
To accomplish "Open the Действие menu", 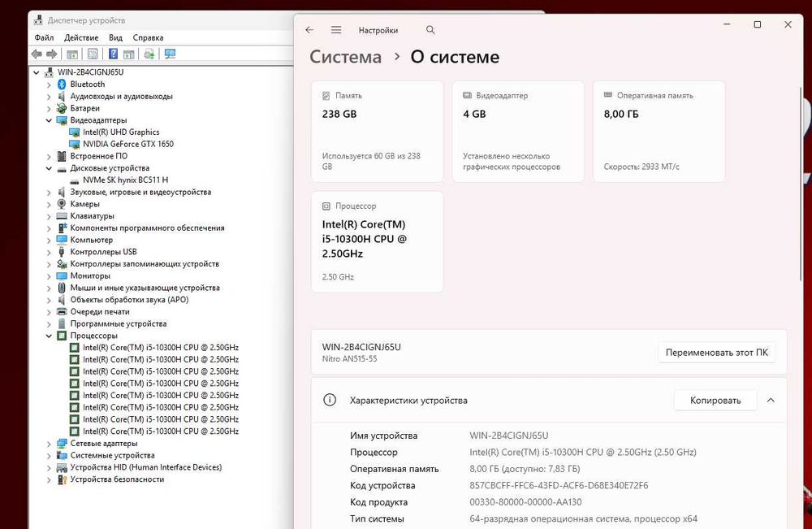I will pos(81,38).
